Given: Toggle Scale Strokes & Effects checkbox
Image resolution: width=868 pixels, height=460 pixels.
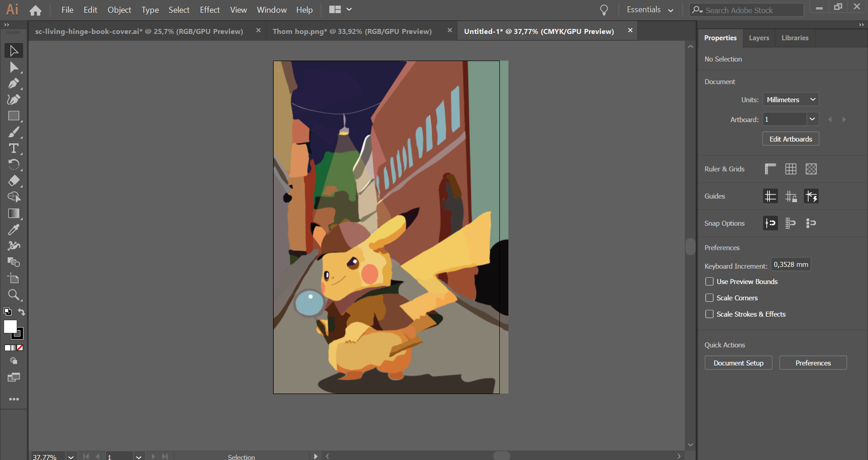Looking at the screenshot, I should click(709, 314).
